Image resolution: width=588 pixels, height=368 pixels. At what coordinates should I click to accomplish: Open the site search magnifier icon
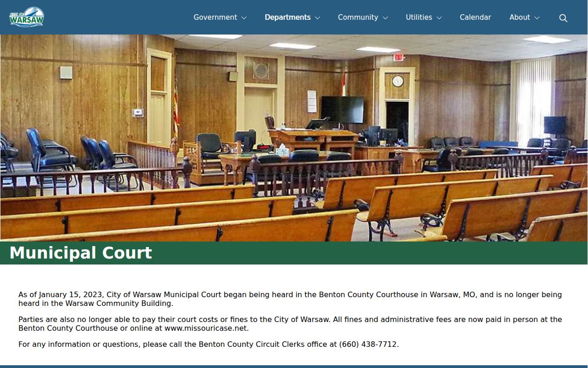[x=563, y=18]
